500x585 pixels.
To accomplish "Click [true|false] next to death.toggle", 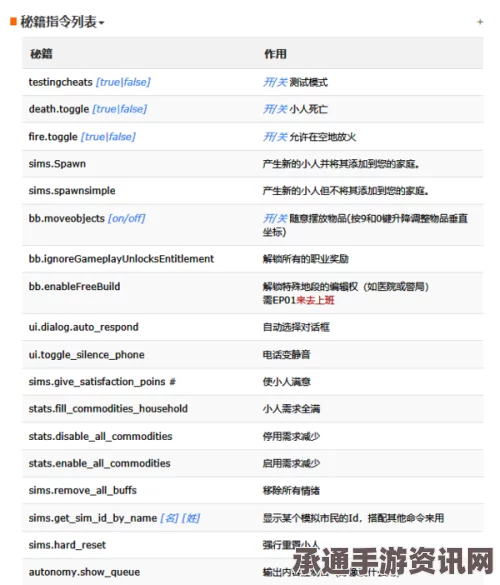I will [x=119, y=109].
